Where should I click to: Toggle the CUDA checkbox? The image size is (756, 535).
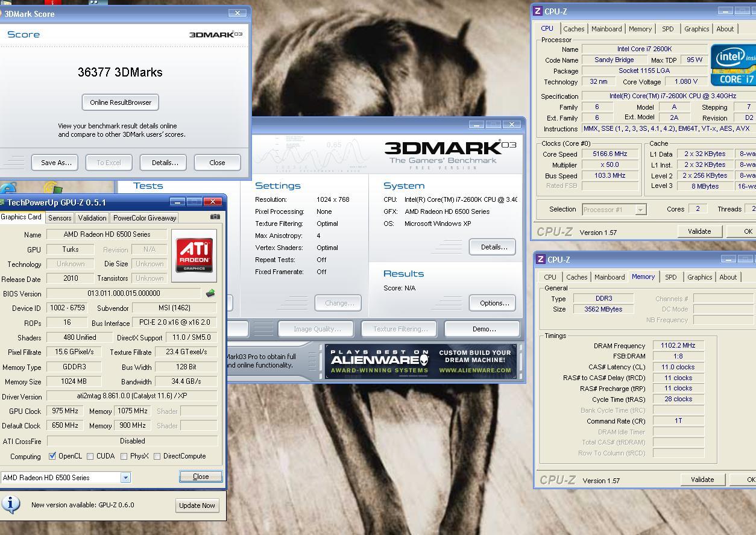[90, 456]
